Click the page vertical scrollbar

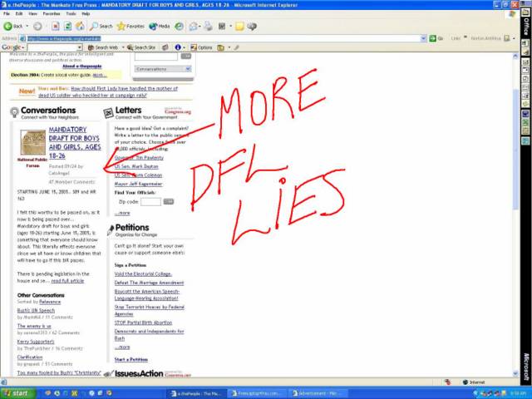[515, 215]
